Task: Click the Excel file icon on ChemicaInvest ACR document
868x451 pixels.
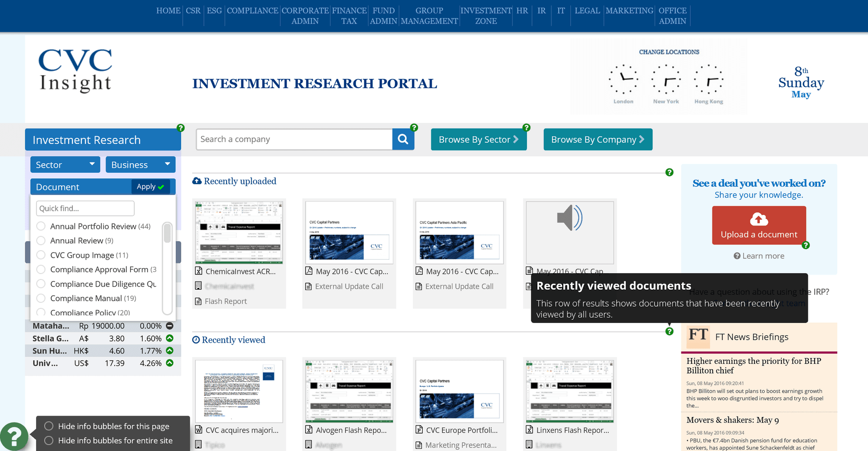Action: [x=198, y=271]
